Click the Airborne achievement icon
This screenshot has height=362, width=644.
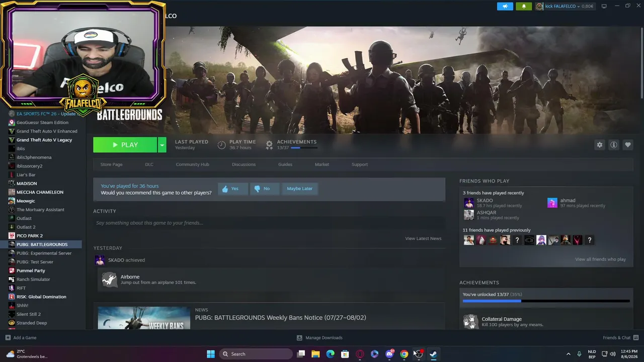point(109,280)
